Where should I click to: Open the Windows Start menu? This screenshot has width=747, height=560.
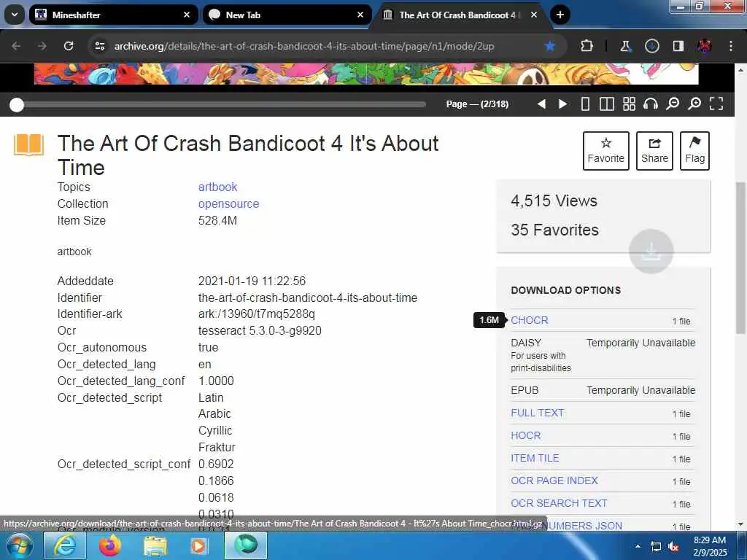tap(18, 545)
